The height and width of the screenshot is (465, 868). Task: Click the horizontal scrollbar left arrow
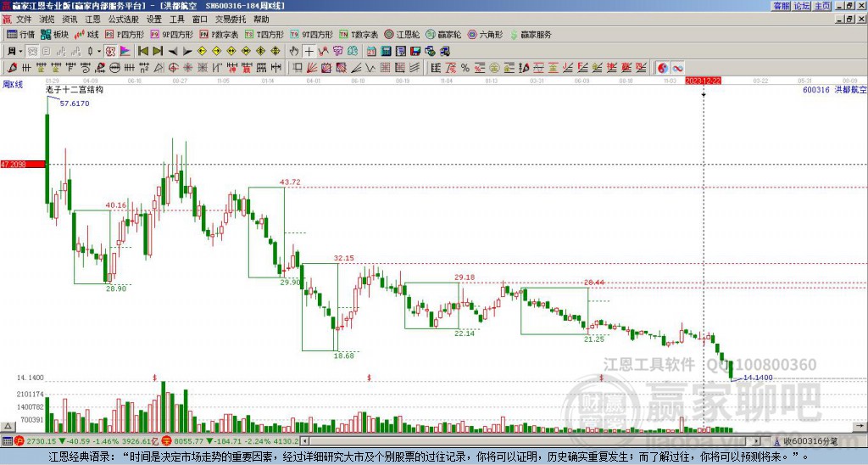pyautogui.click(x=304, y=441)
